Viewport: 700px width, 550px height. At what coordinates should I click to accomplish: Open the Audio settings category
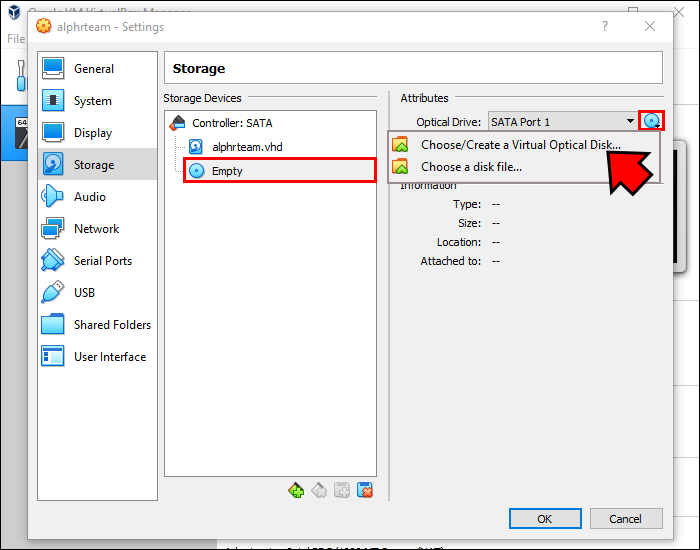(x=97, y=197)
